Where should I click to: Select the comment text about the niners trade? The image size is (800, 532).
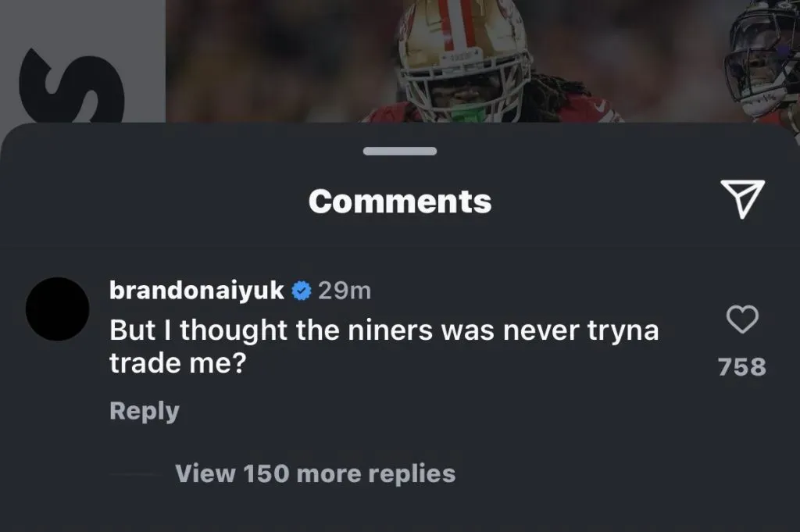click(383, 345)
